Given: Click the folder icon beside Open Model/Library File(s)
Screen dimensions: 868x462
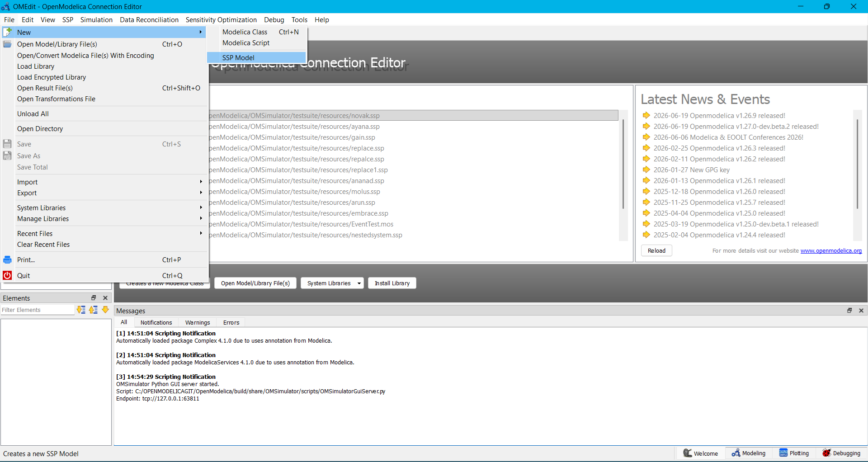Looking at the screenshot, I should tap(7, 44).
